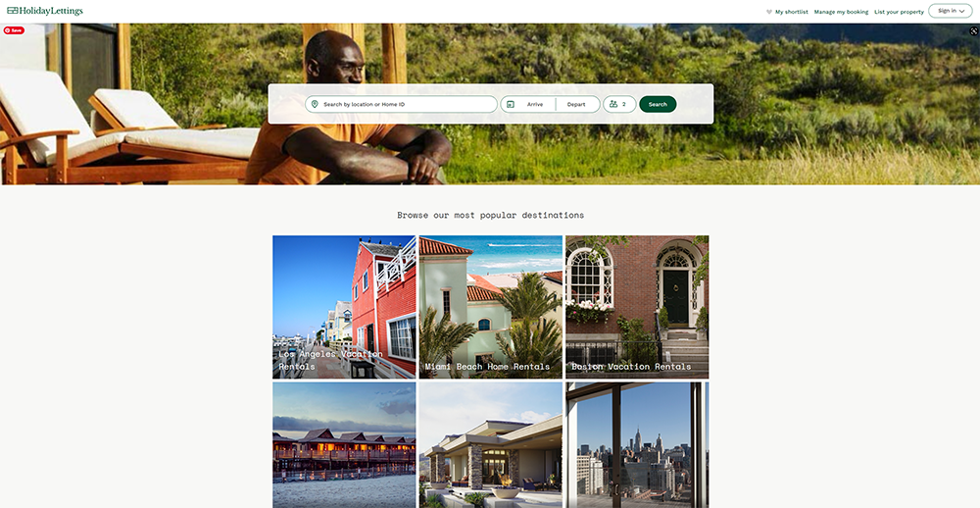Image resolution: width=980 pixels, height=508 pixels.
Task: Click the guests people icon
Action: coord(613,105)
